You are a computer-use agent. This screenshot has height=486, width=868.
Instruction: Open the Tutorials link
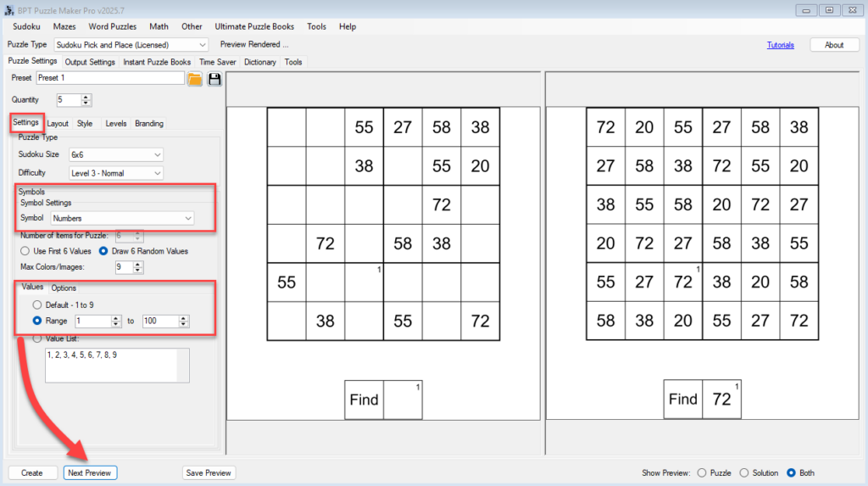click(780, 45)
